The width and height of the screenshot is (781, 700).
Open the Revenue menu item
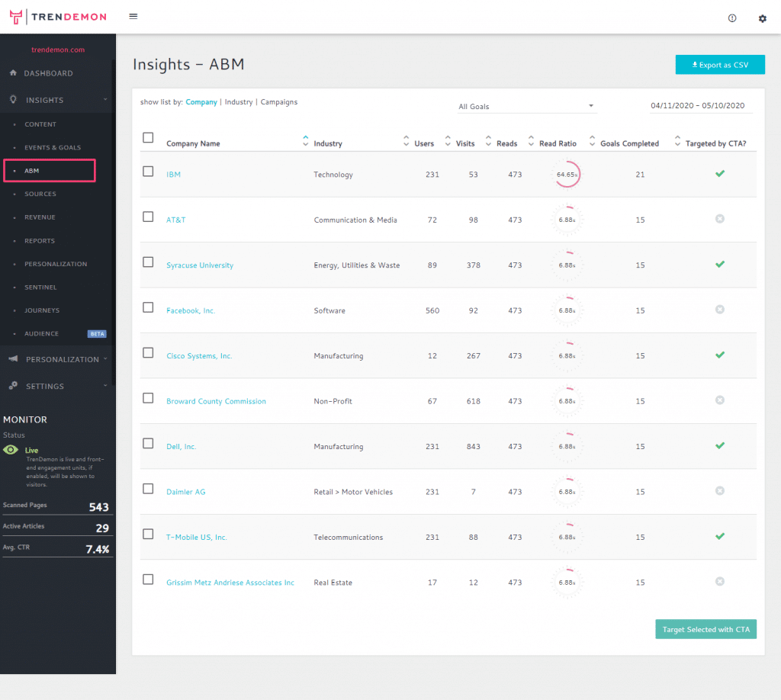[x=40, y=217]
